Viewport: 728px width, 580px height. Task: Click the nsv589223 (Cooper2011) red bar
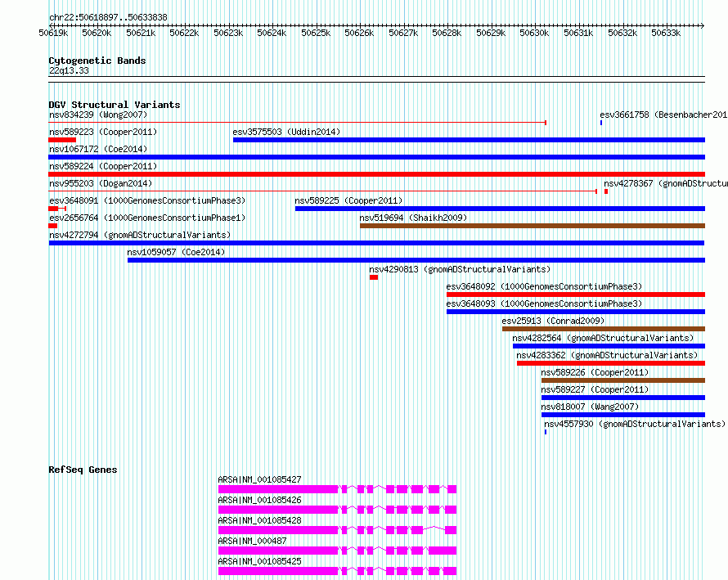click(x=62, y=140)
